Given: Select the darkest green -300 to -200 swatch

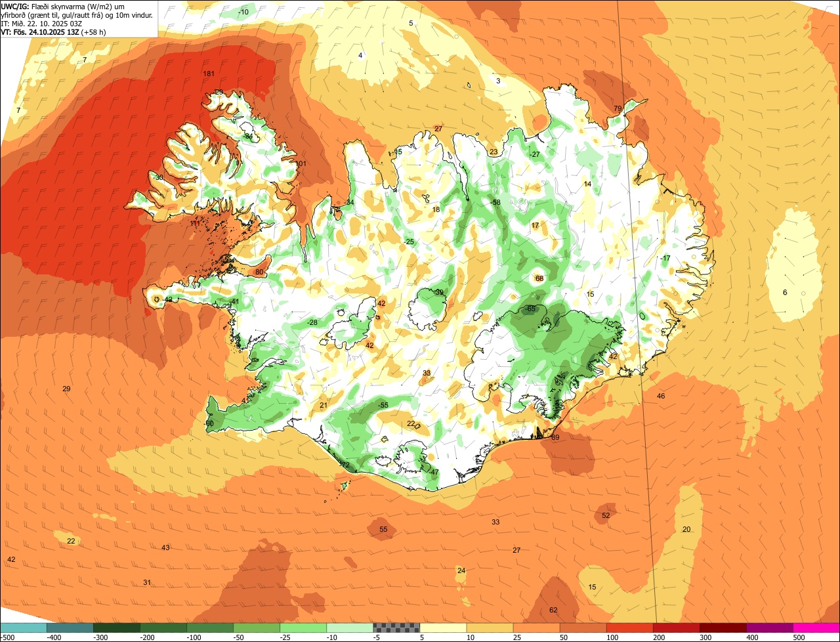Looking at the screenshot, I should pos(117,628).
